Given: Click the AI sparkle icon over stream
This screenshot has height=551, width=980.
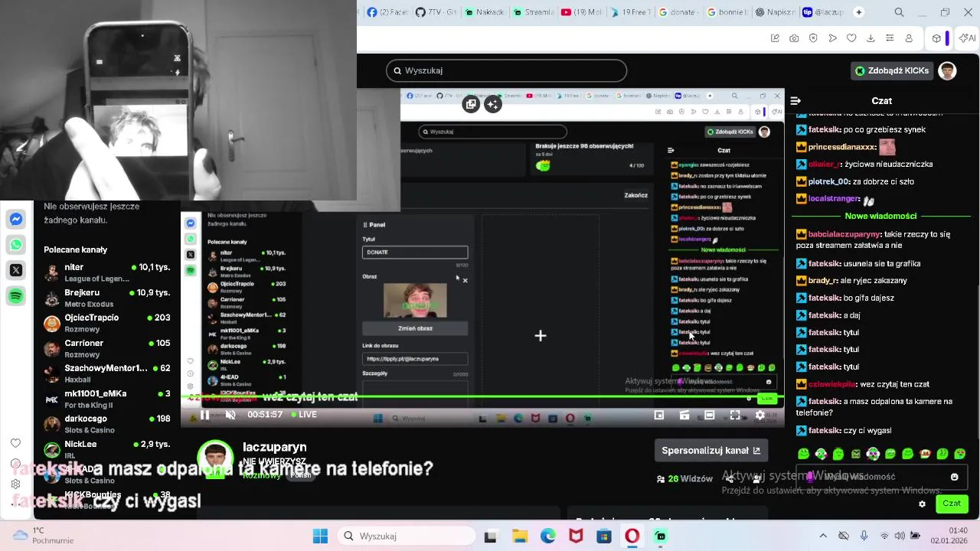Looking at the screenshot, I should tap(493, 104).
